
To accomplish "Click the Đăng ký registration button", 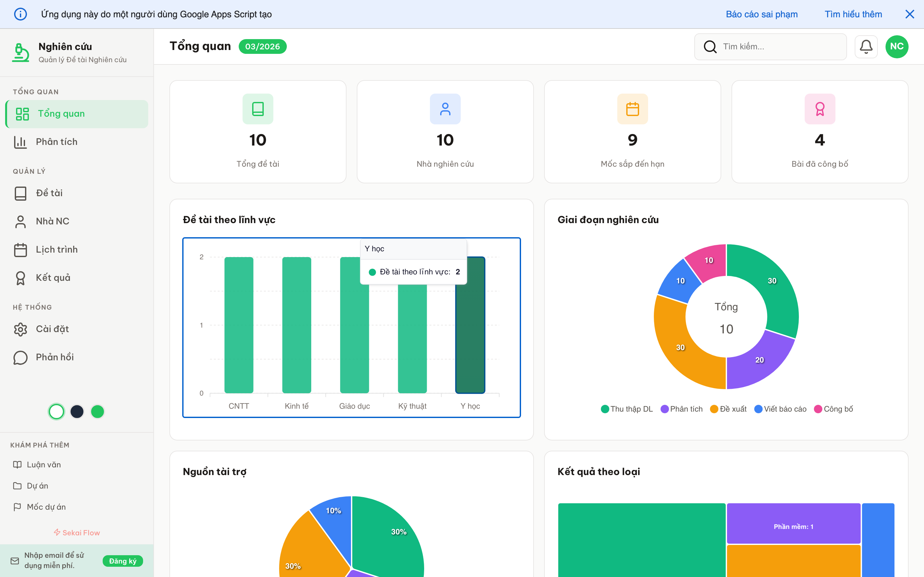I will [123, 561].
